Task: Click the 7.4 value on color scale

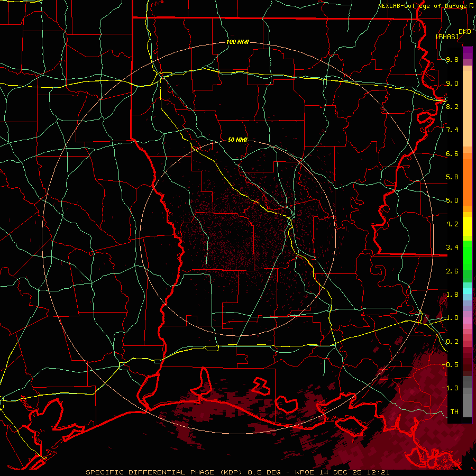Action: coord(452,130)
